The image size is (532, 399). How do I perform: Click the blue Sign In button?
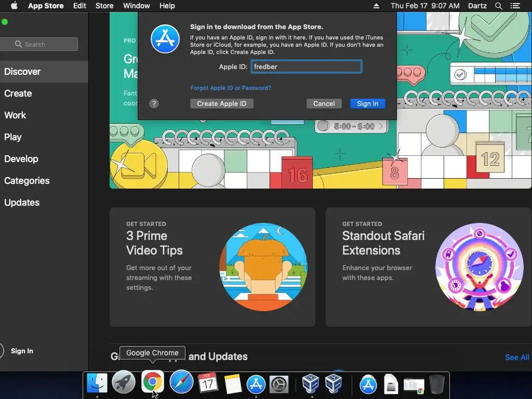pyautogui.click(x=367, y=103)
